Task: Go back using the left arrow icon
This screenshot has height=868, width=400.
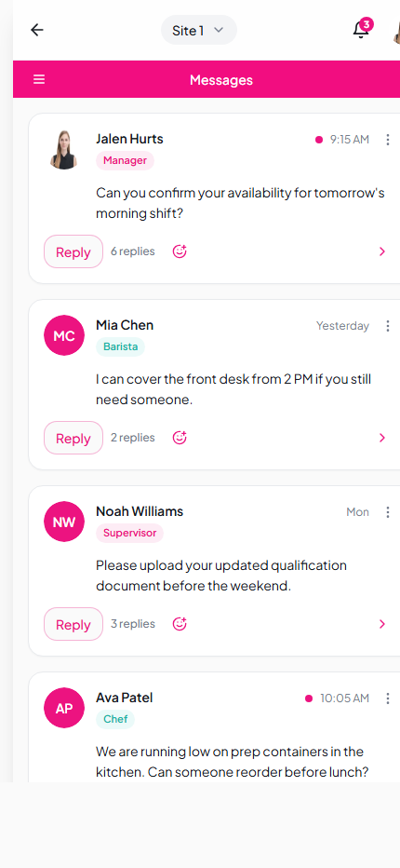Action: point(37,30)
